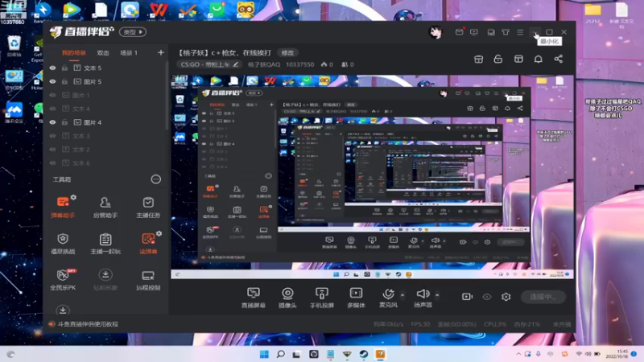Show the 文本 2 layer

tap(52, 150)
